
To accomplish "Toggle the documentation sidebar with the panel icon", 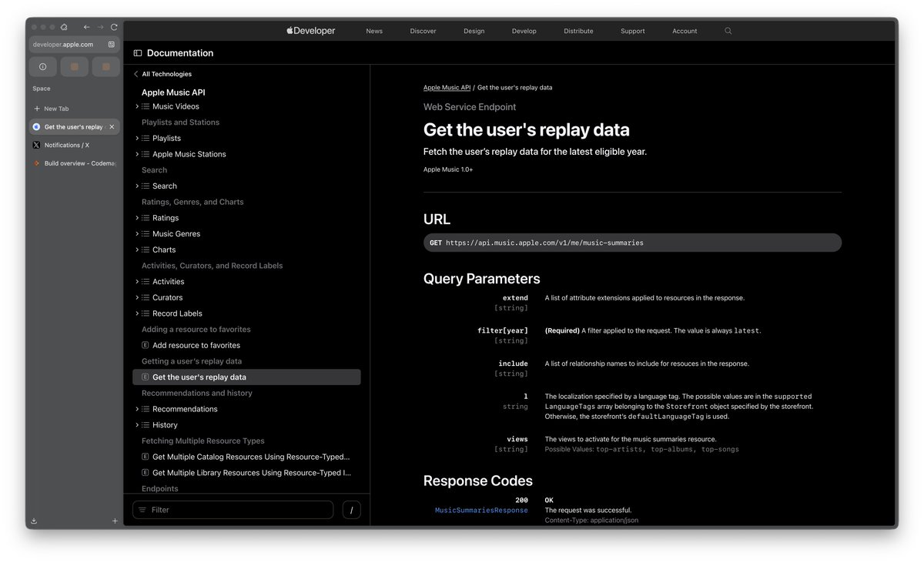I will (x=138, y=53).
